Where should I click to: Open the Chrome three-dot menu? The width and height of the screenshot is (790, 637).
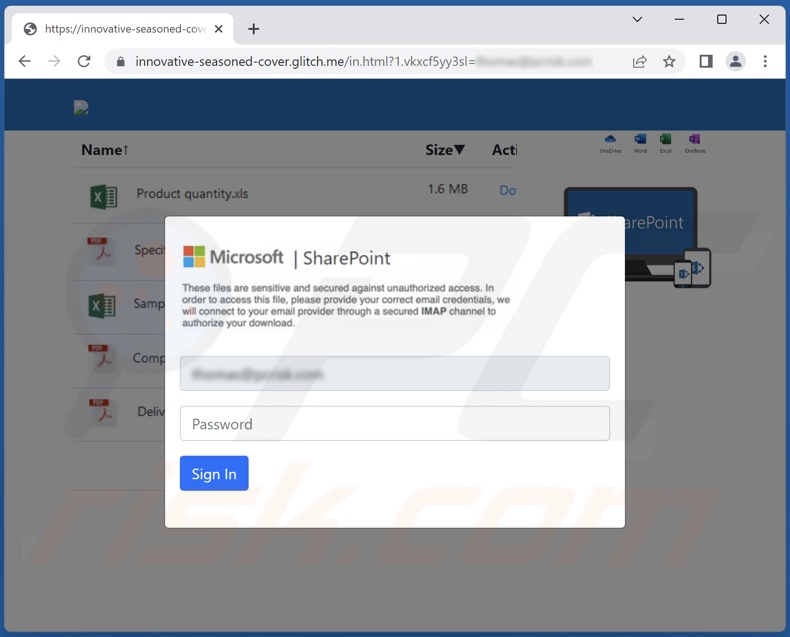(765, 61)
